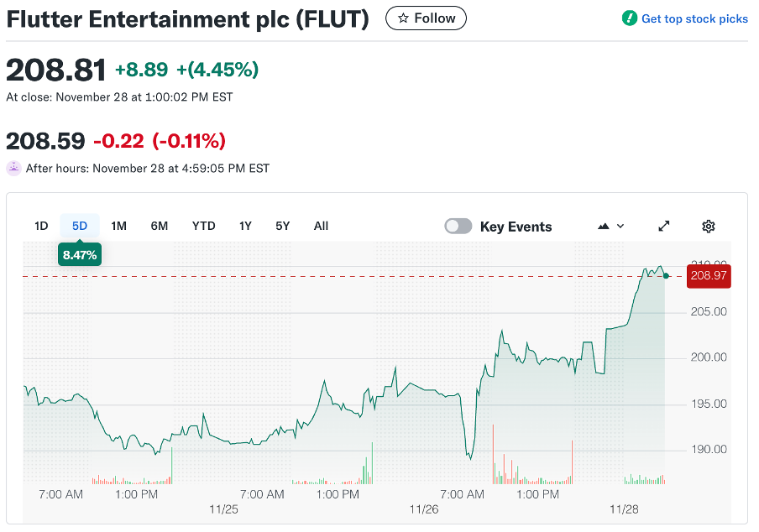Select the 1D time range
This screenshot has width=759, height=532.
click(41, 226)
